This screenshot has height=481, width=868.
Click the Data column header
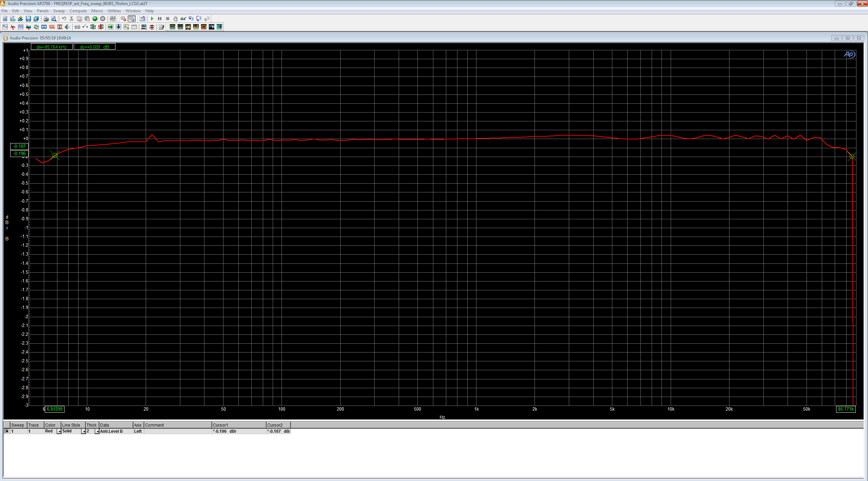(x=116, y=425)
